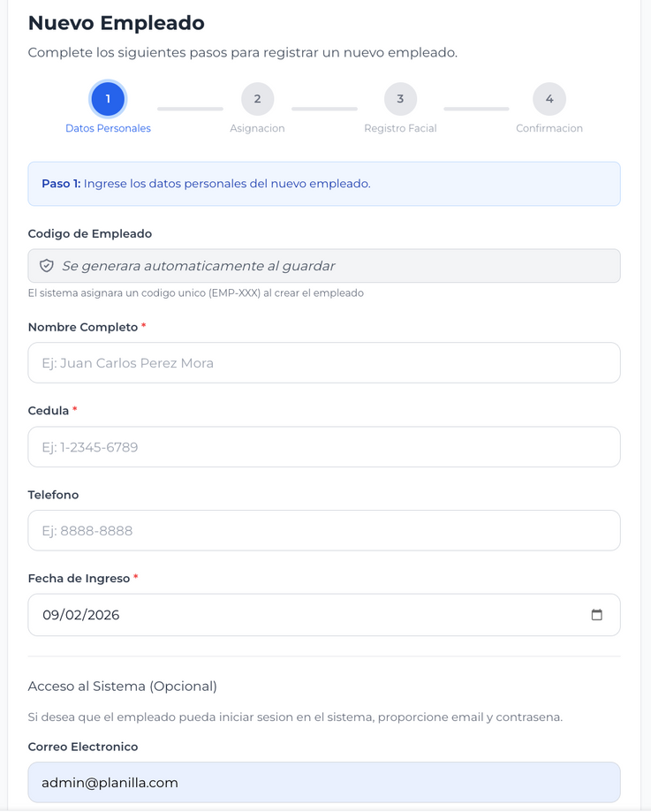Image resolution: width=651 pixels, height=812 pixels.
Task: Select step 1 circle Datos Personales
Action: click(x=108, y=99)
